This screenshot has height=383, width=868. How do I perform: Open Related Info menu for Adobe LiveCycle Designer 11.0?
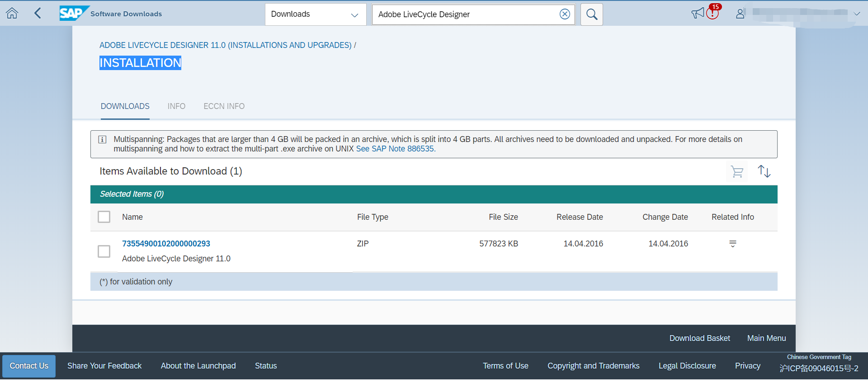click(x=733, y=244)
